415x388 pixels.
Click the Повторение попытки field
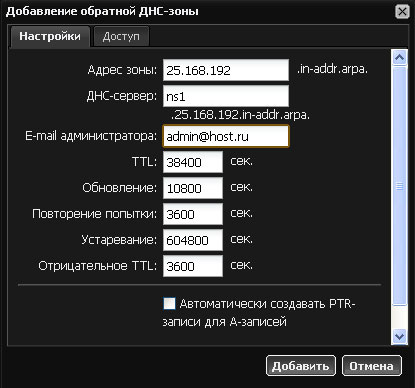coord(193,214)
